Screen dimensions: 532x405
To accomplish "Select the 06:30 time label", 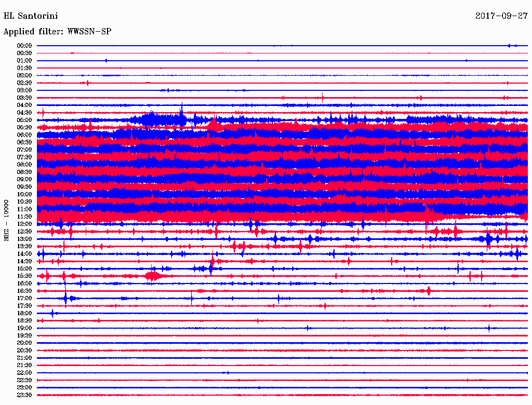I will (24, 142).
